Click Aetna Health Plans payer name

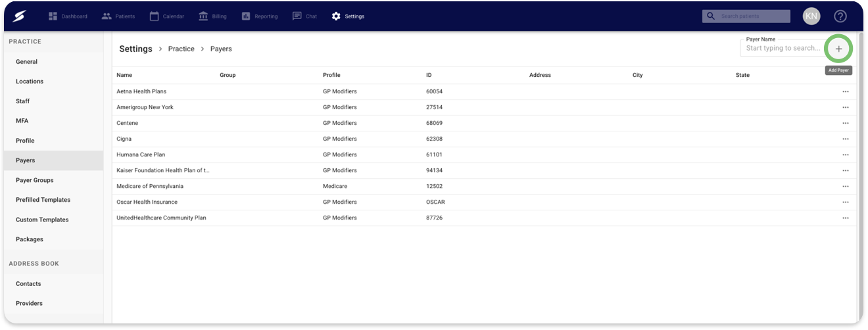[141, 91]
